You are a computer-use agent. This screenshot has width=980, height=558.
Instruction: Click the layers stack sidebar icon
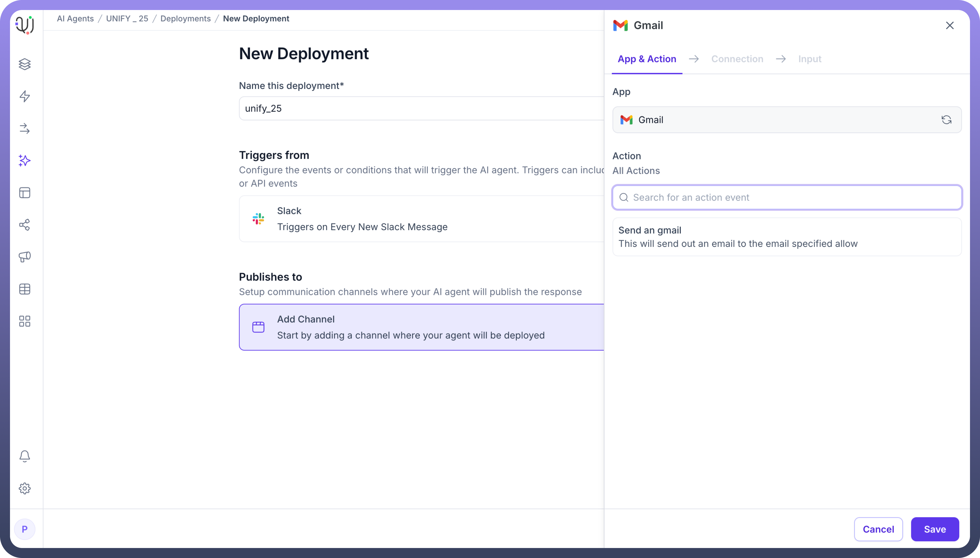pos(24,64)
